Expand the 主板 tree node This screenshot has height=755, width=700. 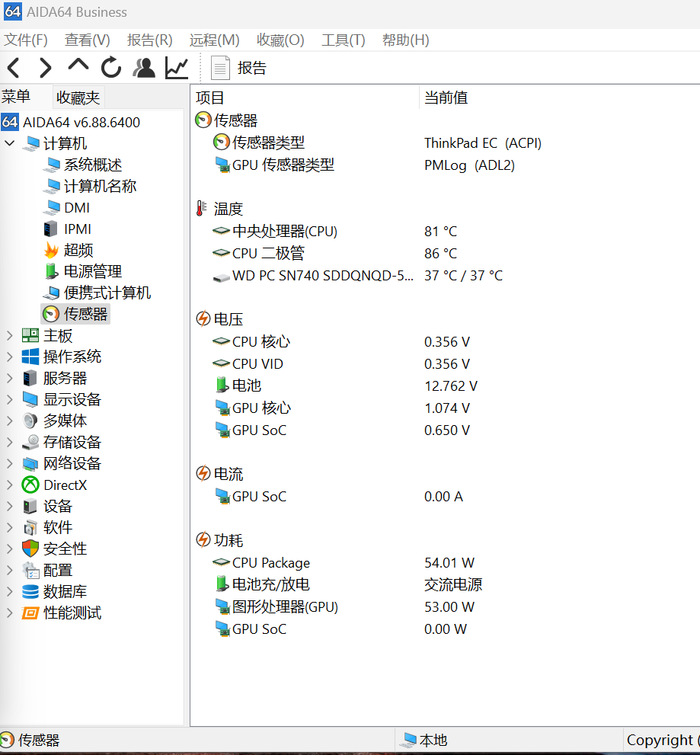tap(10, 336)
